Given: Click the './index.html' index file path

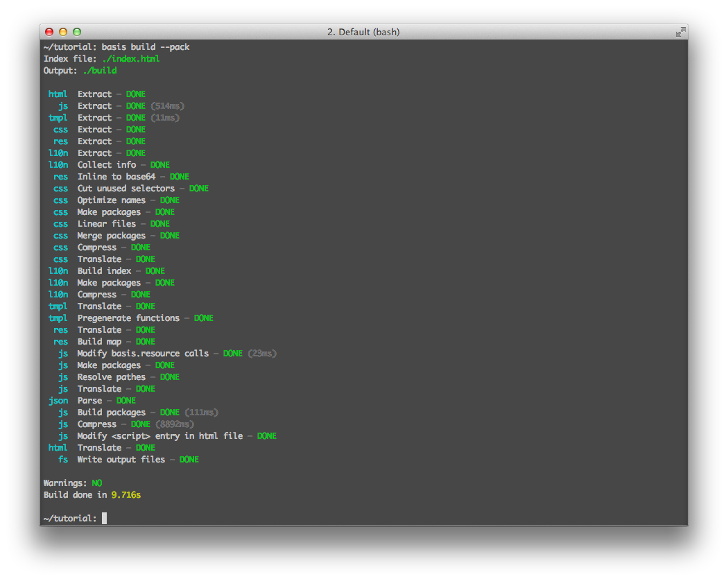Looking at the screenshot, I should tap(131, 58).
